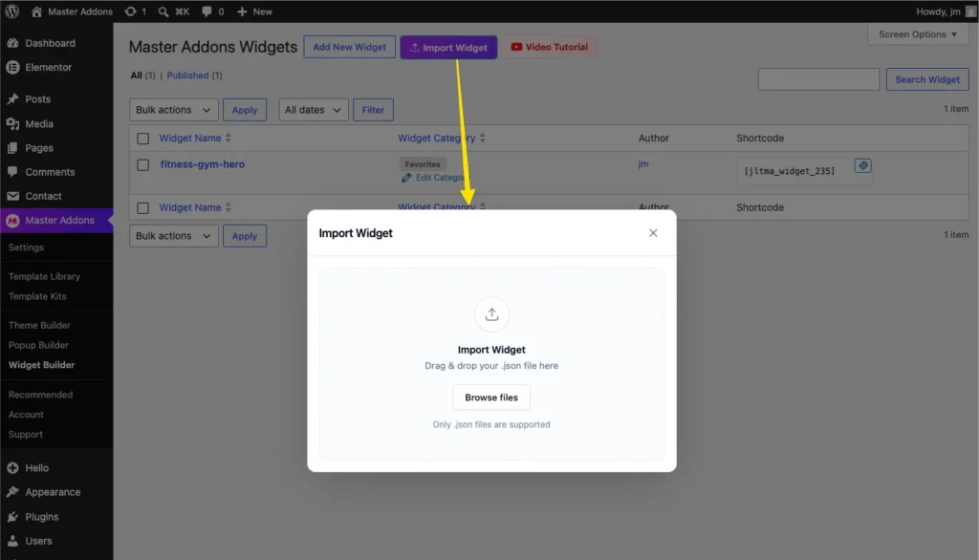Open Theme Builder in sidebar
The width and height of the screenshot is (979, 560).
[x=39, y=325]
